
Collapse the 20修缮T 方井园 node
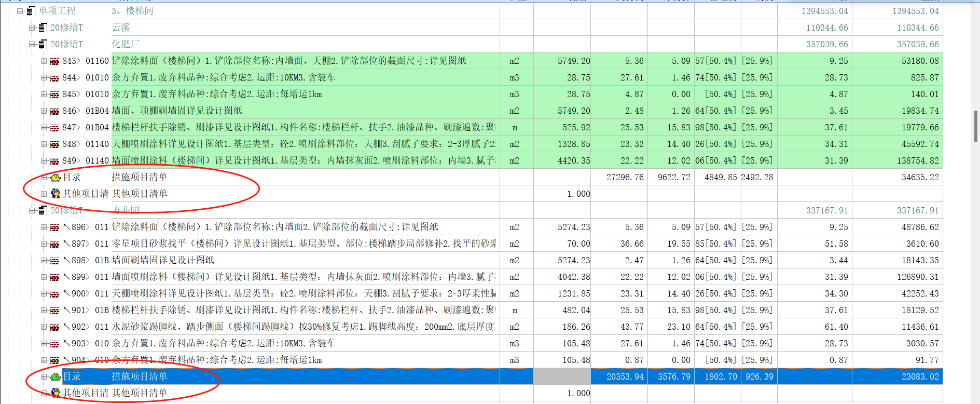click(x=32, y=210)
